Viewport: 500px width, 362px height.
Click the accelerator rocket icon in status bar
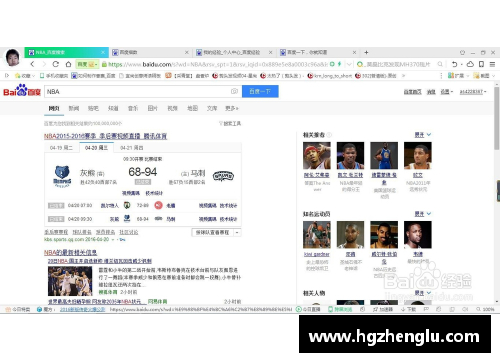click(x=382, y=309)
